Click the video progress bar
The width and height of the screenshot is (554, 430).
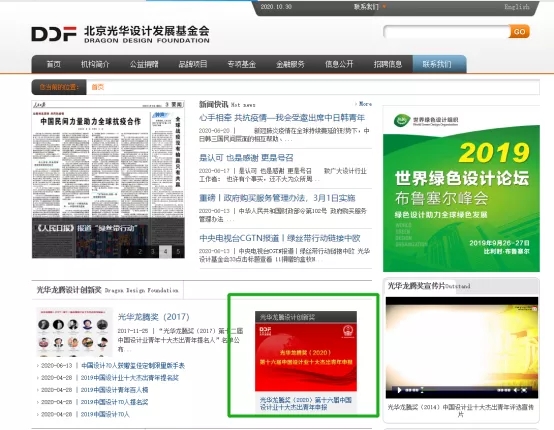[x=459, y=390]
